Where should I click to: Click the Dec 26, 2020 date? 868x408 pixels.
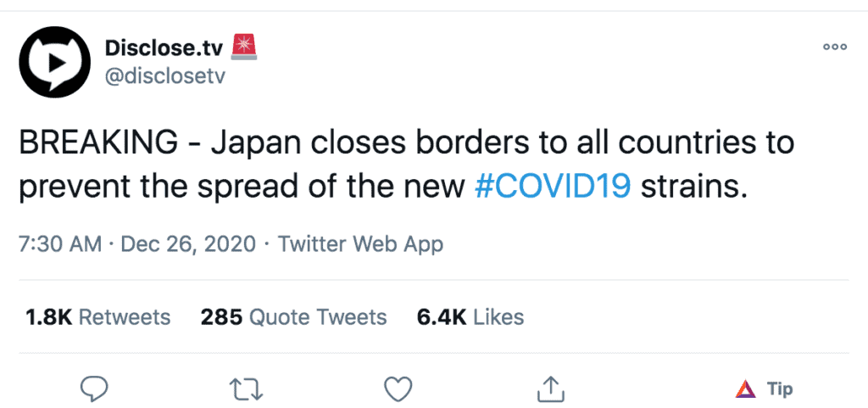pos(187,245)
